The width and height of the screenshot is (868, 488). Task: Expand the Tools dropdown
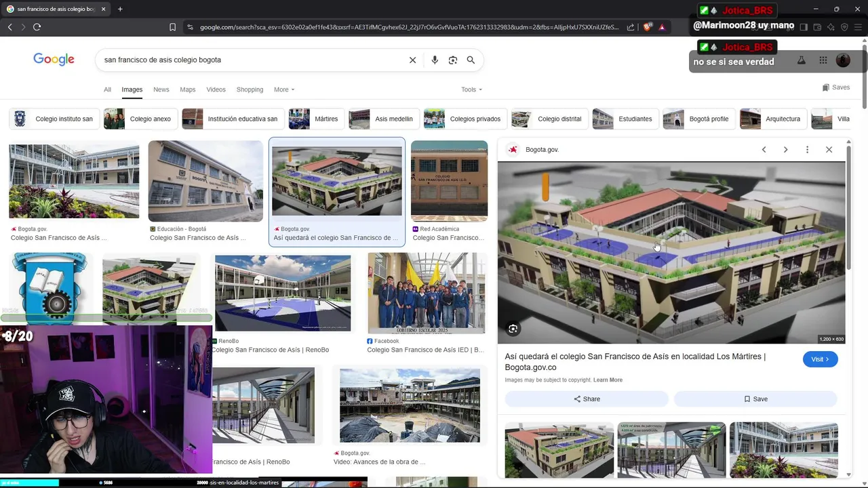(x=471, y=89)
